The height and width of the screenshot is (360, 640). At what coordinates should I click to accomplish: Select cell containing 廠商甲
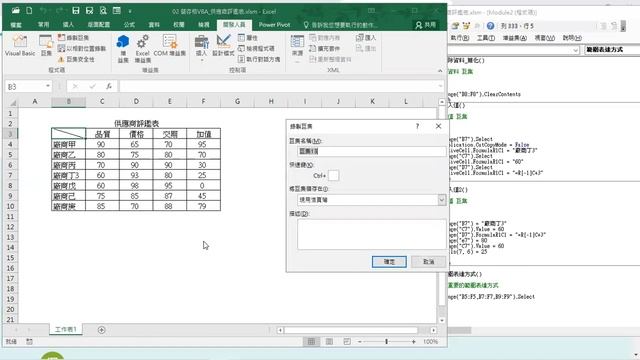click(69, 144)
